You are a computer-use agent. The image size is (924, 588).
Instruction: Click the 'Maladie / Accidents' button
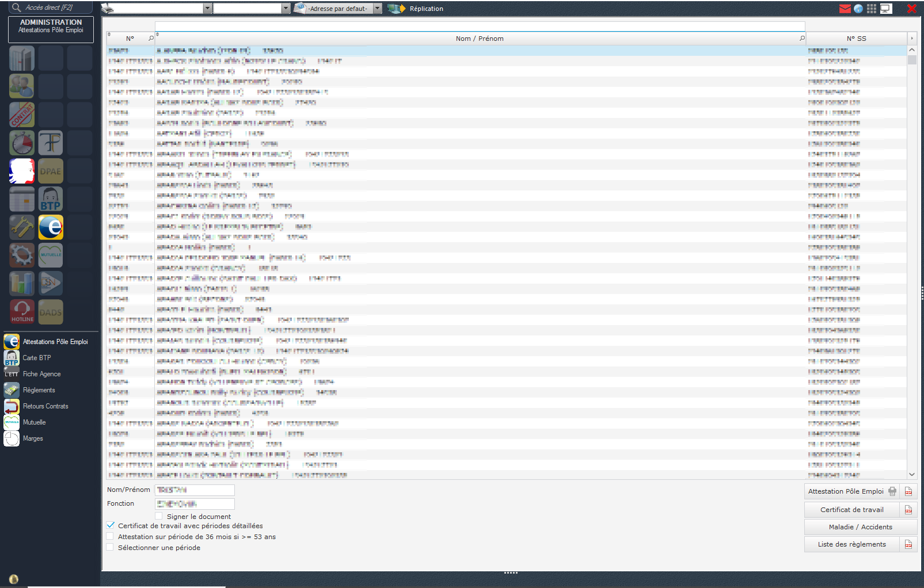click(x=861, y=527)
